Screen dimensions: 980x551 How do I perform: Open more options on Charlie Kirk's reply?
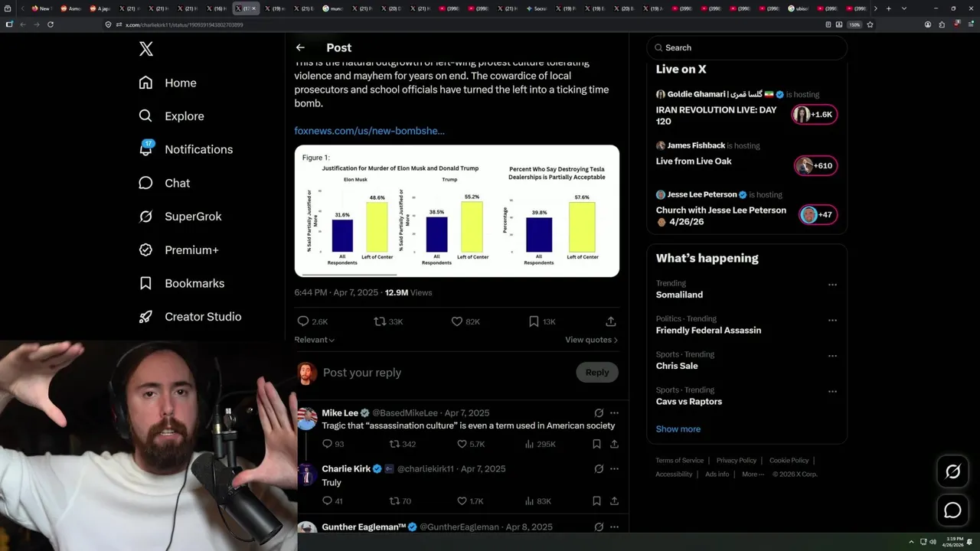tap(614, 469)
